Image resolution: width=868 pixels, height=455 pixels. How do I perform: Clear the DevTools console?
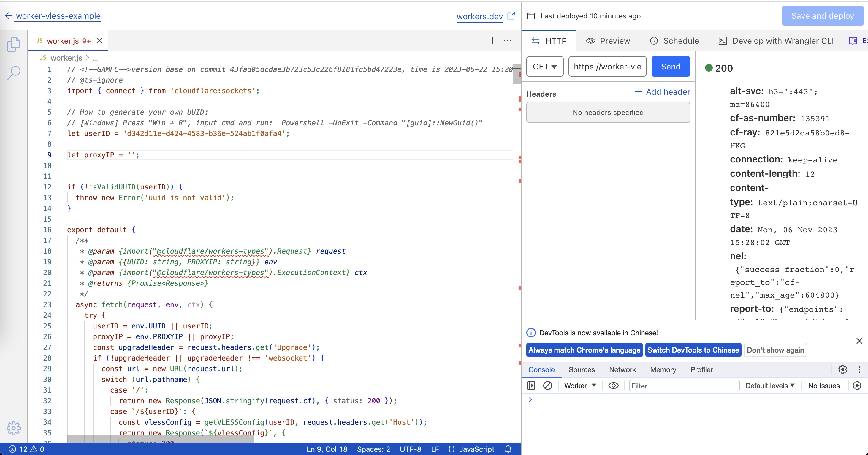pos(548,386)
